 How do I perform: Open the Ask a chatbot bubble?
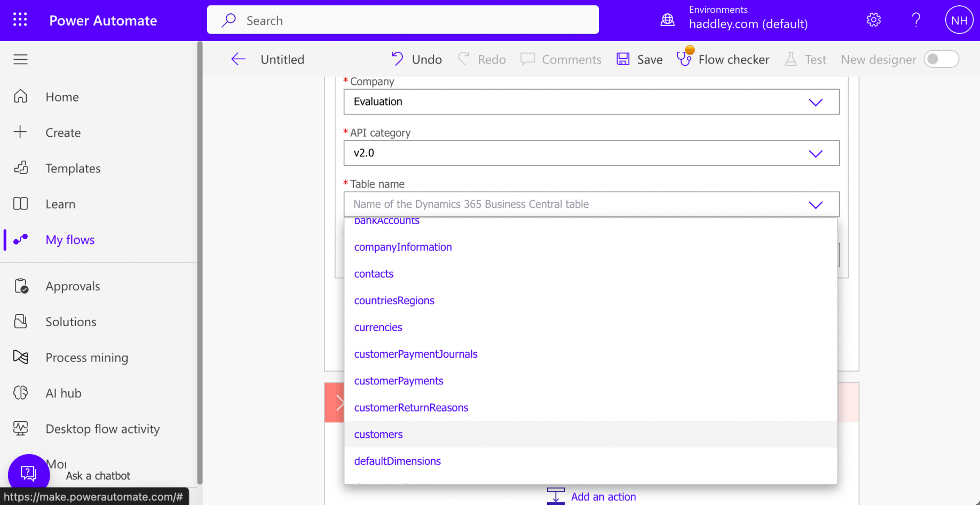tap(28, 474)
